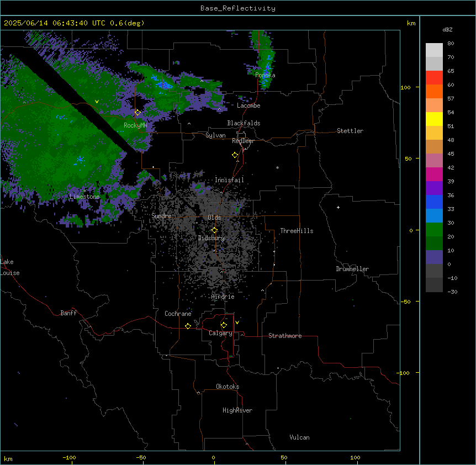Click the HighRiver label

point(237,410)
